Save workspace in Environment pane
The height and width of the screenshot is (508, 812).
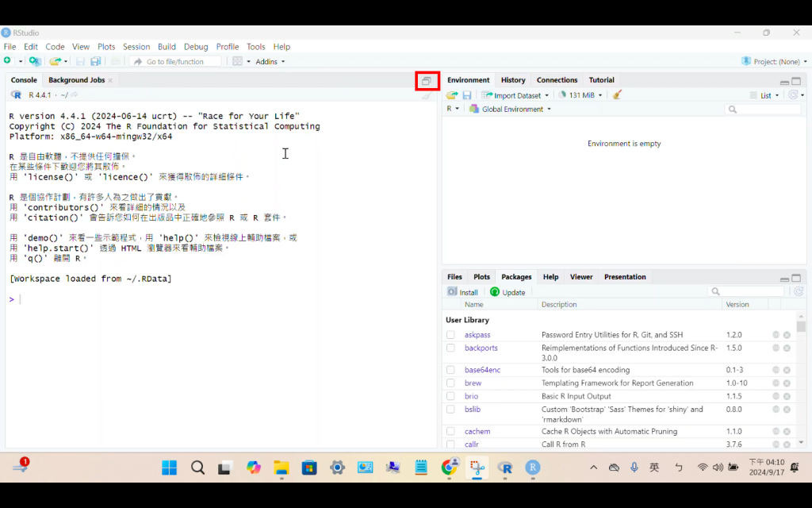click(x=466, y=95)
